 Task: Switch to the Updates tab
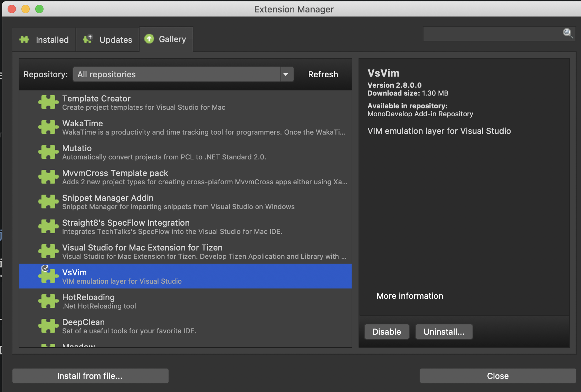[x=107, y=40]
